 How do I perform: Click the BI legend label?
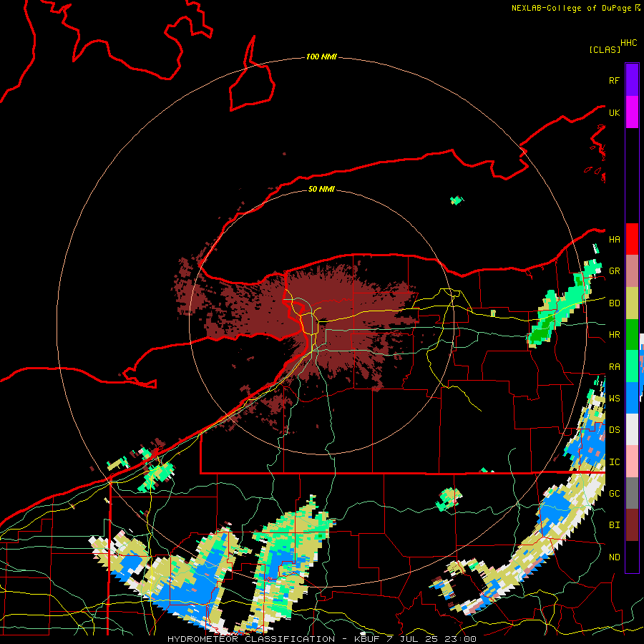click(615, 525)
